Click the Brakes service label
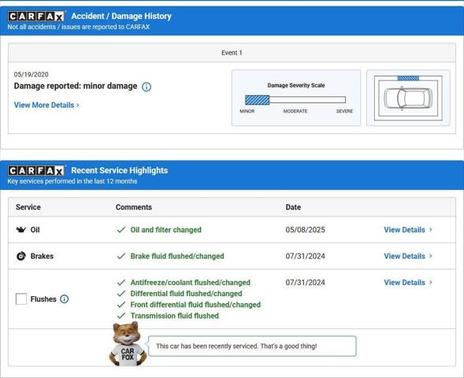Image resolution: width=464 pixels, height=378 pixels. point(42,256)
